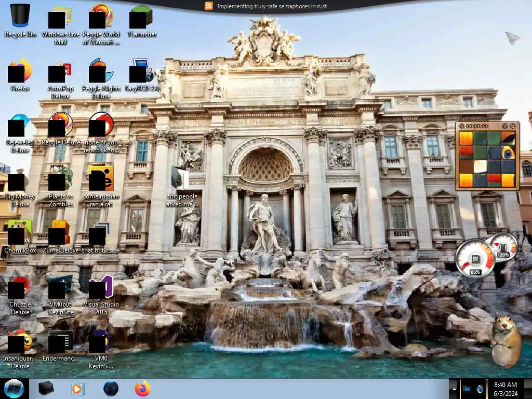Click the Firefox desktop shortcut
The width and height of the screenshot is (532, 399).
tap(20, 75)
